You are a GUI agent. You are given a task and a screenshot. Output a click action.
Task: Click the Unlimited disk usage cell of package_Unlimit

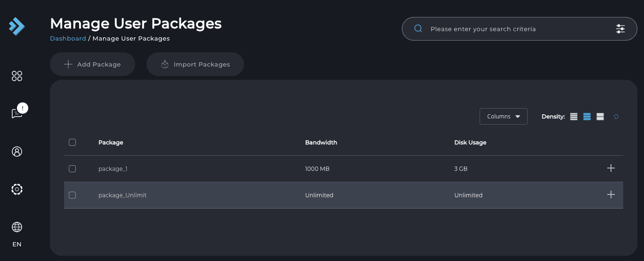click(x=468, y=195)
